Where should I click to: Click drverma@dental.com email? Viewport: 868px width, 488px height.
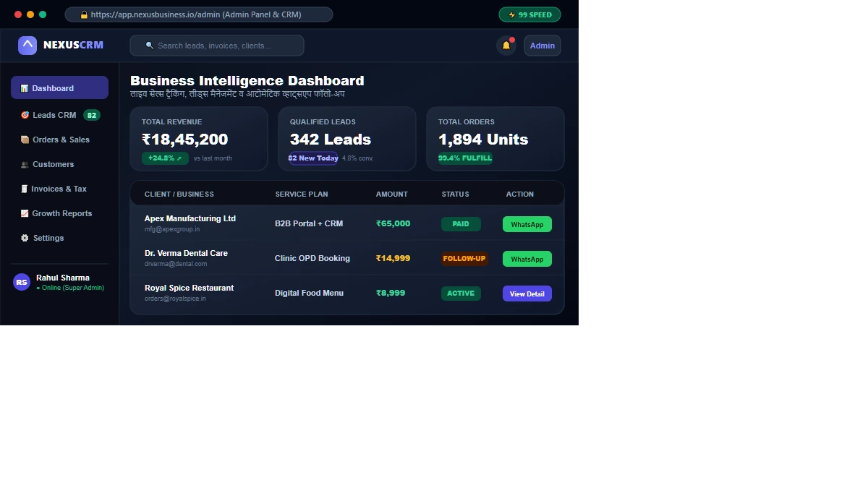tap(176, 264)
